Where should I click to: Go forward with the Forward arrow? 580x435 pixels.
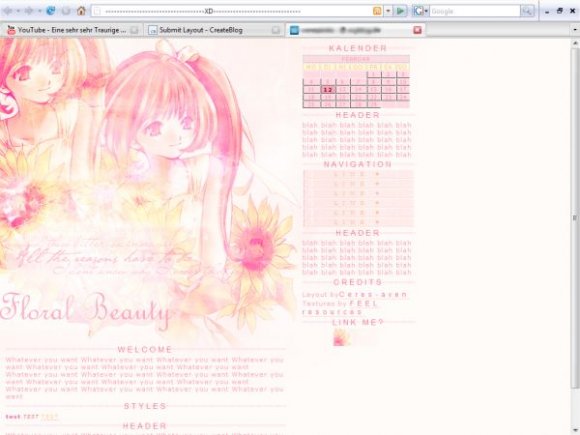[28, 11]
